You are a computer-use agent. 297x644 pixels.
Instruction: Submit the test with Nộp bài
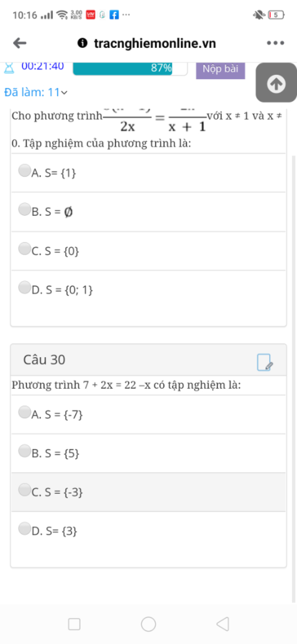[x=220, y=70]
